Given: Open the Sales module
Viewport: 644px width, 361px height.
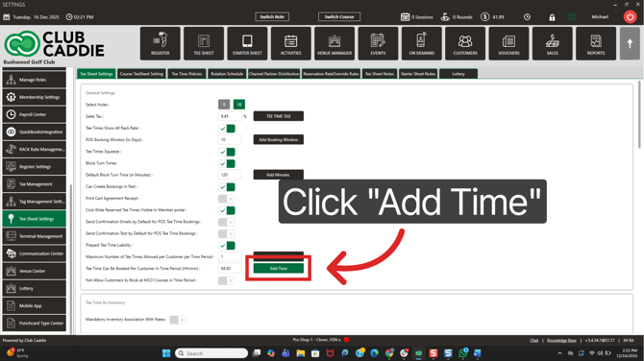Looking at the screenshot, I should coord(552,43).
